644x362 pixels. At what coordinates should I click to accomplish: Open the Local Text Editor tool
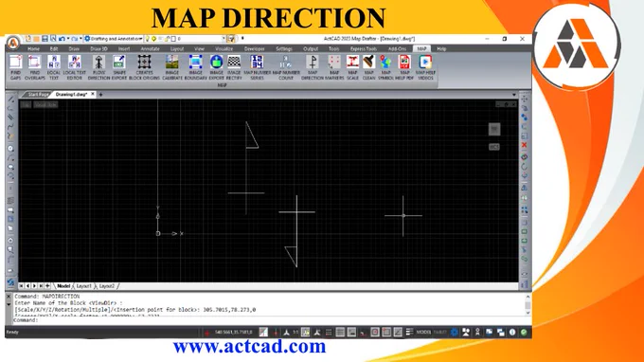pyautogui.click(x=74, y=67)
